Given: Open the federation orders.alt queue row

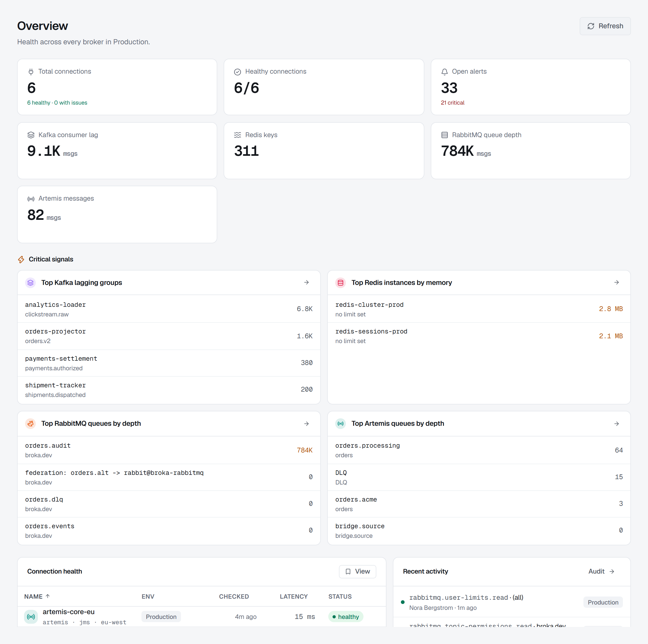Looking at the screenshot, I should tap(169, 477).
